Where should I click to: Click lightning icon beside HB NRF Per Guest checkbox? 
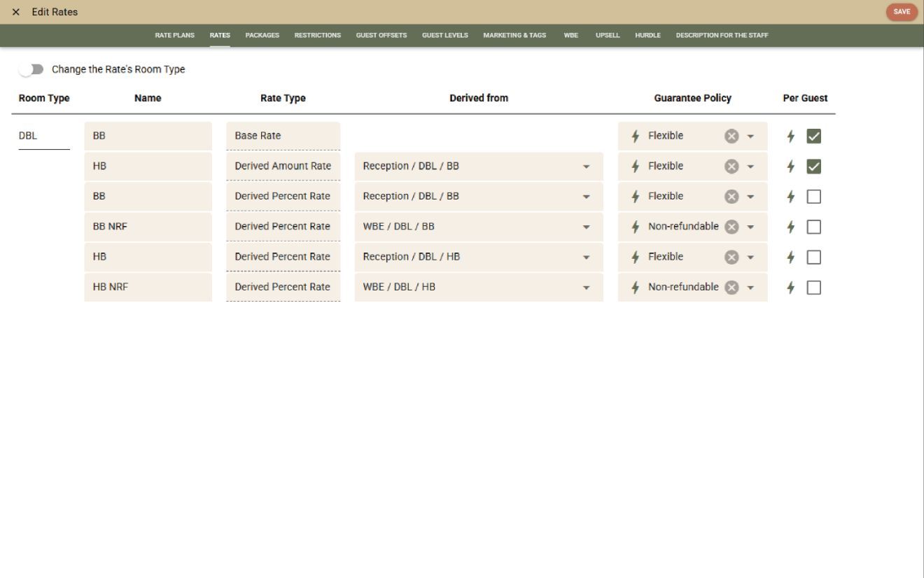pos(791,288)
